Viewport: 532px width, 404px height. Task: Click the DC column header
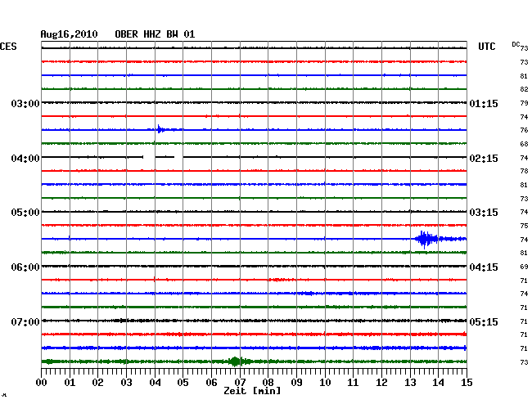tap(516, 44)
